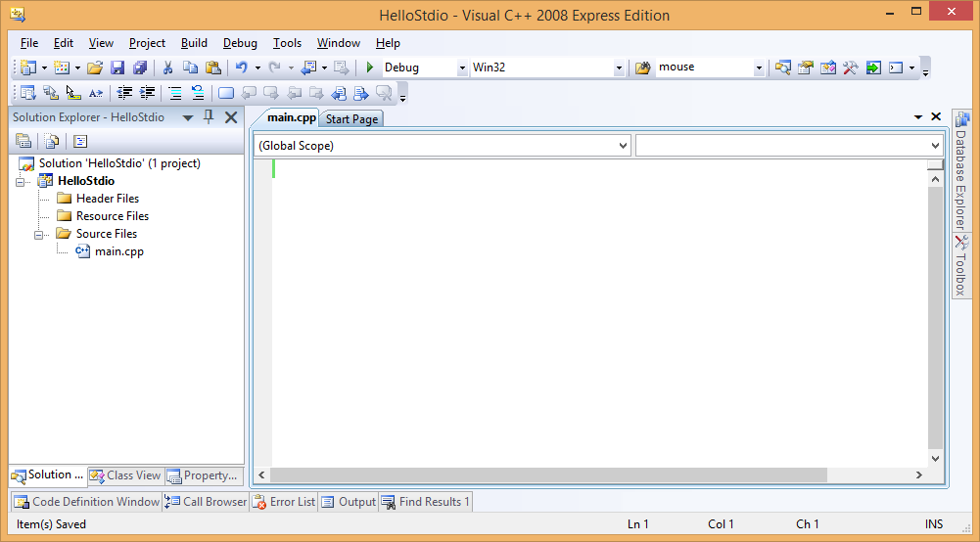Image resolution: width=980 pixels, height=542 pixels.
Task: Toggle a bookmark on the current line
Action: coord(226,93)
